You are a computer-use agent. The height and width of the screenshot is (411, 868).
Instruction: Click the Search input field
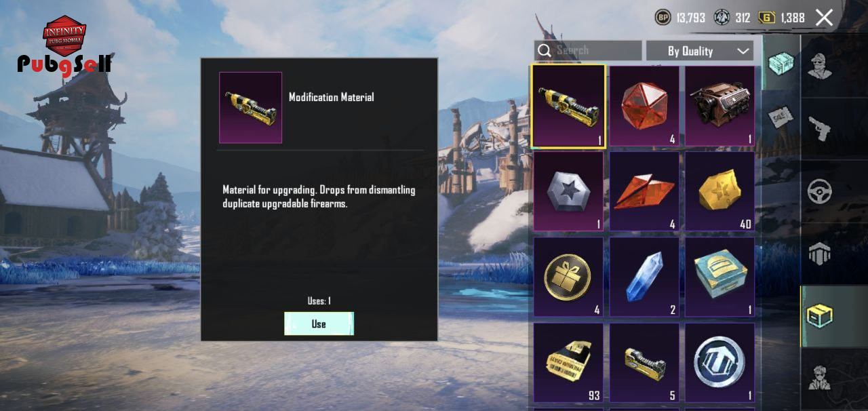coord(587,51)
